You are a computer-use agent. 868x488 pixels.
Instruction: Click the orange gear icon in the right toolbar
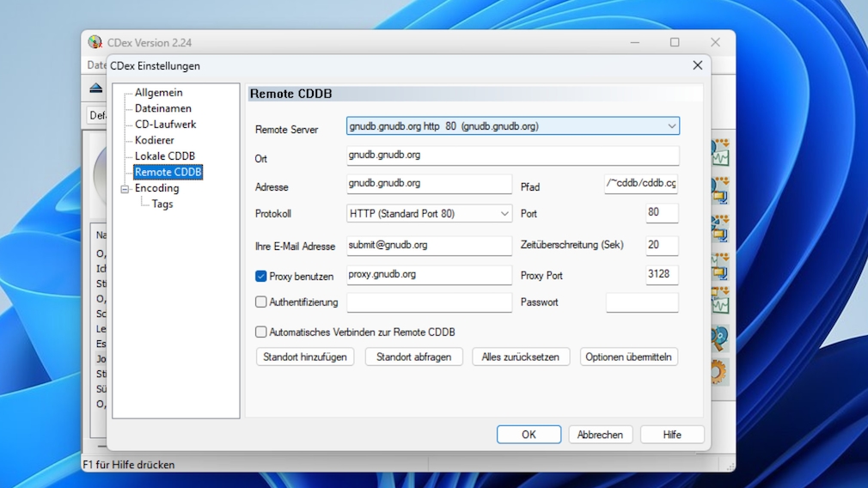(718, 371)
